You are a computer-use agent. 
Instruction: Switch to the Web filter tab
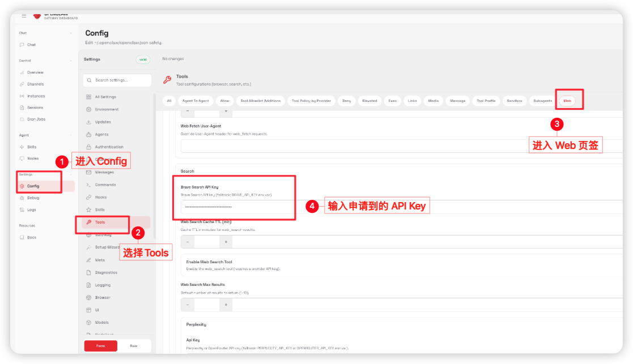pos(568,100)
